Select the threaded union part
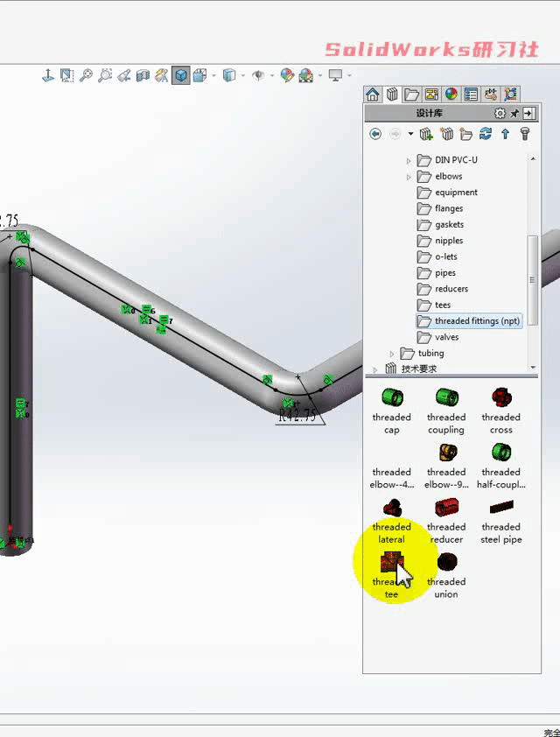The width and height of the screenshot is (560, 737). [x=446, y=576]
